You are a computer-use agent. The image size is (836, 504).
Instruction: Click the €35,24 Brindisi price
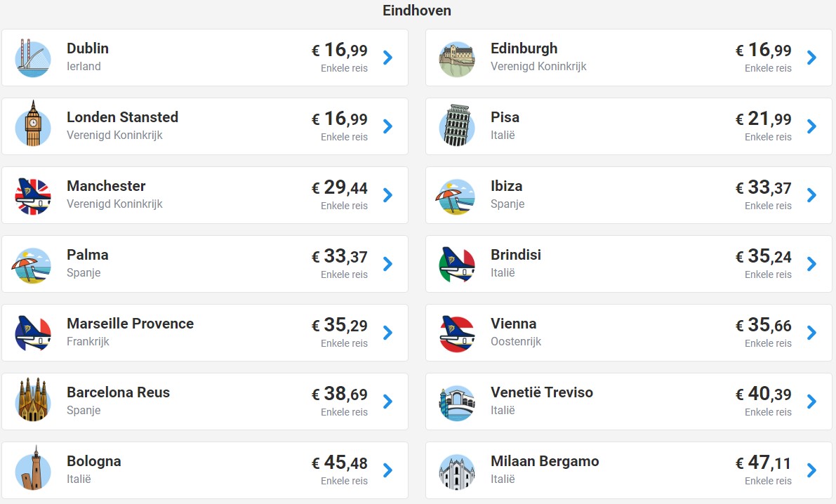click(x=764, y=256)
